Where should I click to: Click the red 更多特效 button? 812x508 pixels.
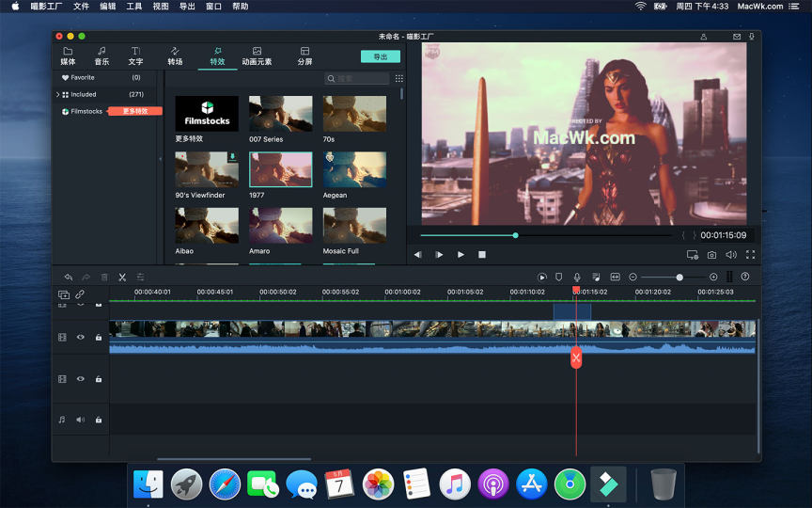tap(135, 111)
